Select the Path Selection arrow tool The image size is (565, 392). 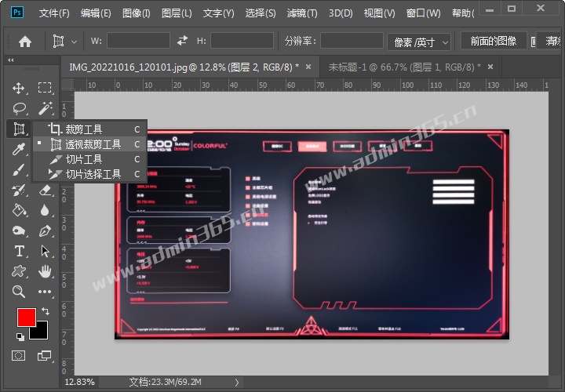coord(45,251)
